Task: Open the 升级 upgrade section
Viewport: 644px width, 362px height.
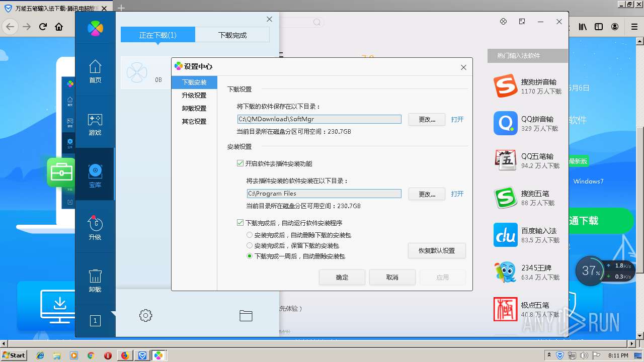Action: 95,228
